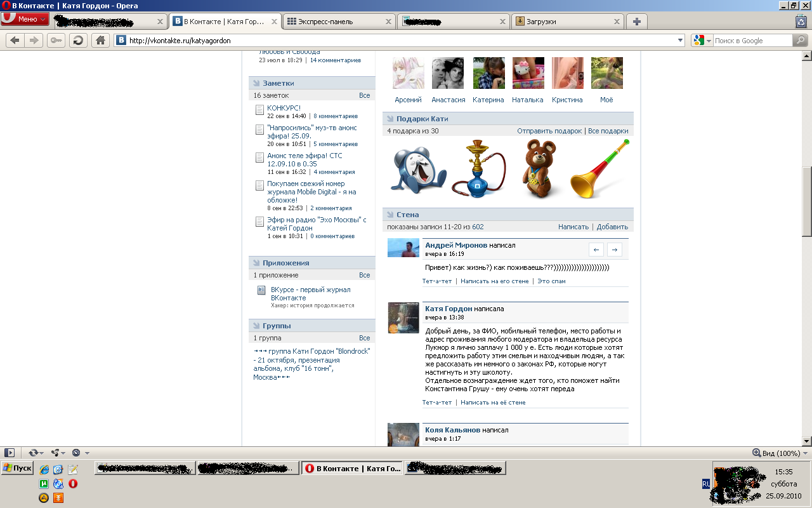Screen dimensions: 812x508
Task: Click the password wand key icon
Action: 56,41
